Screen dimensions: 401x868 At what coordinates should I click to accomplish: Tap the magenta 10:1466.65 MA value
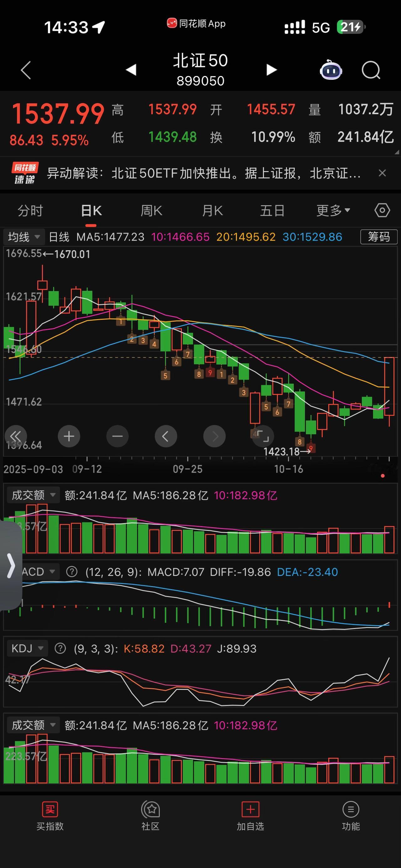point(180,237)
